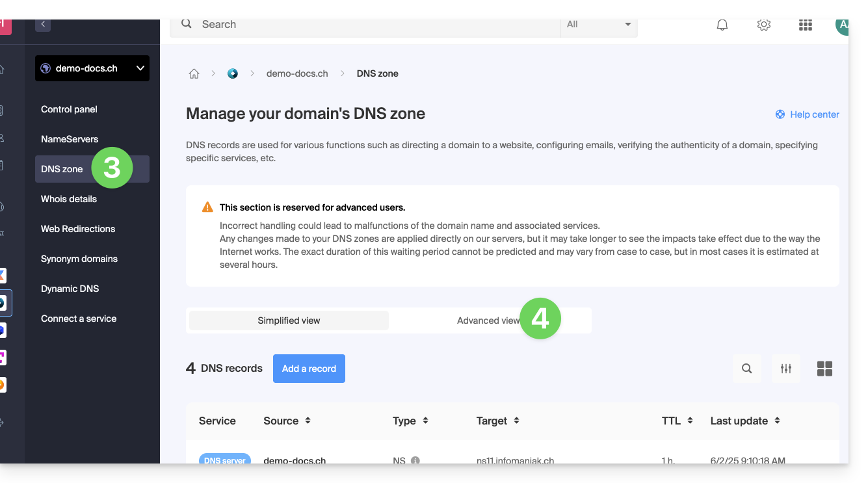Image resolution: width=868 pixels, height=483 pixels.
Task: Open the notifications bell icon
Action: click(x=722, y=25)
